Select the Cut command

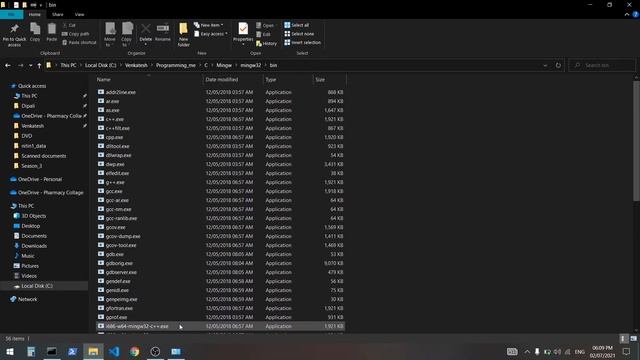(69, 25)
